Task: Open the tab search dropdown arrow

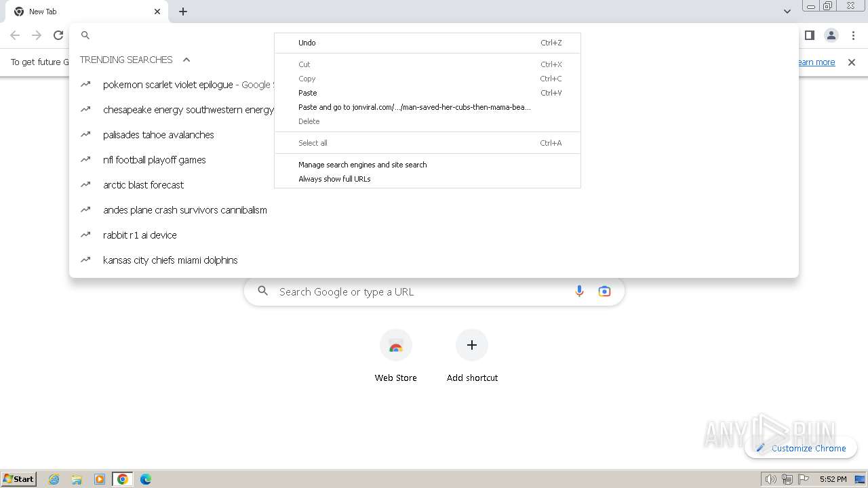Action: click(x=787, y=12)
